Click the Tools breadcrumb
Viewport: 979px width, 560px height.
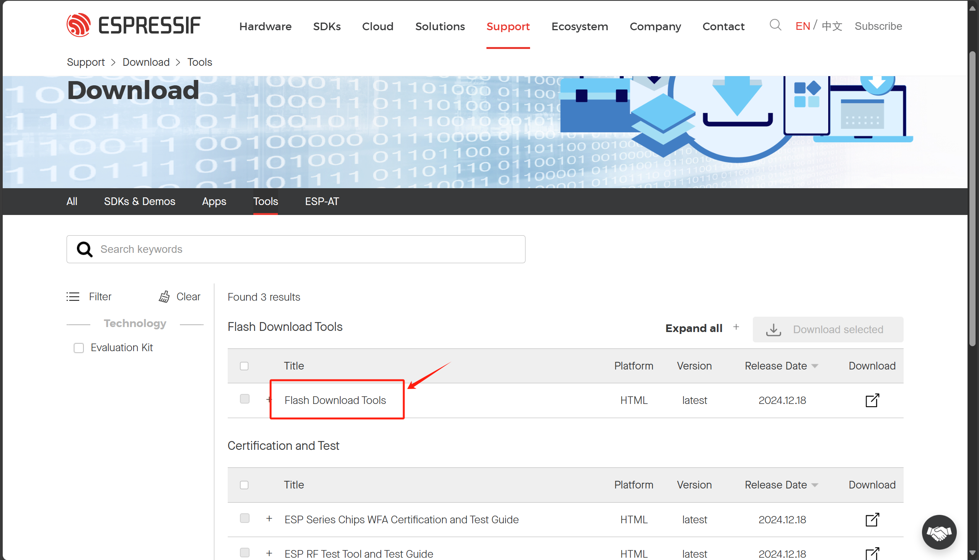(199, 62)
